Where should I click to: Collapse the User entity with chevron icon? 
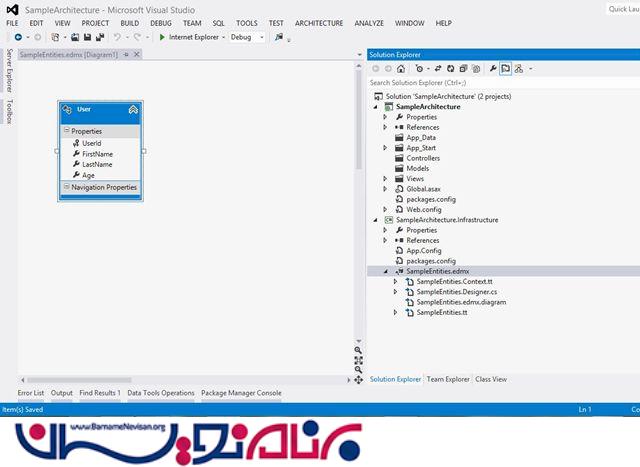click(x=133, y=109)
